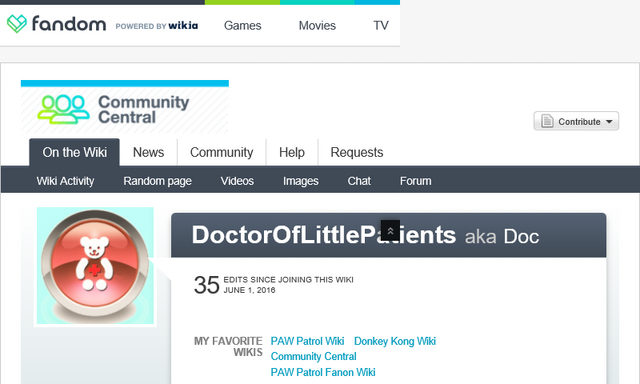Open the Movies hub menu
The width and height of the screenshot is (640, 384).
(317, 25)
